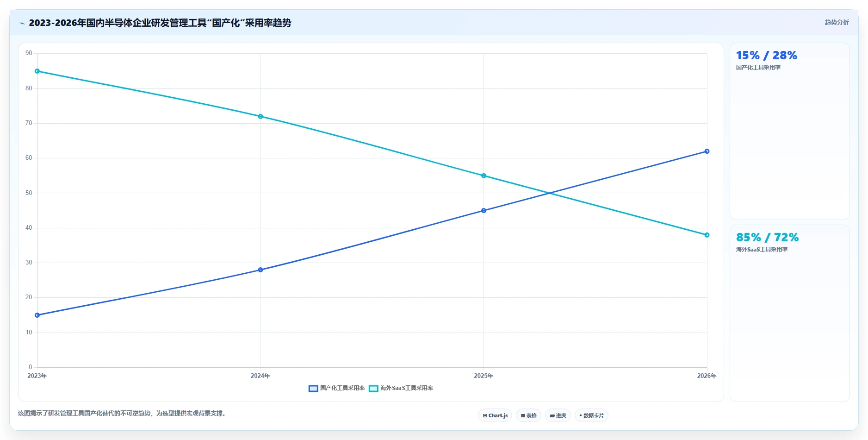Click the 国产化工具采用率 legend label

(342, 388)
